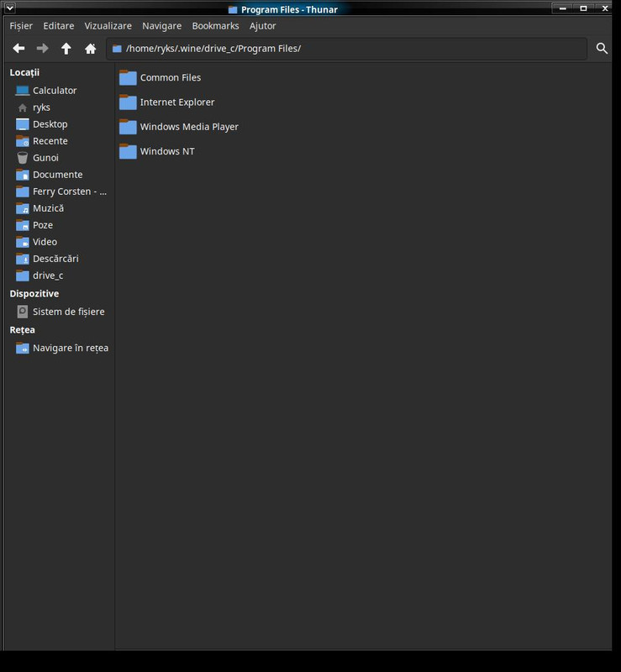621x672 pixels.
Task: Click the Navigare în rețea network icon
Action: coord(23,348)
